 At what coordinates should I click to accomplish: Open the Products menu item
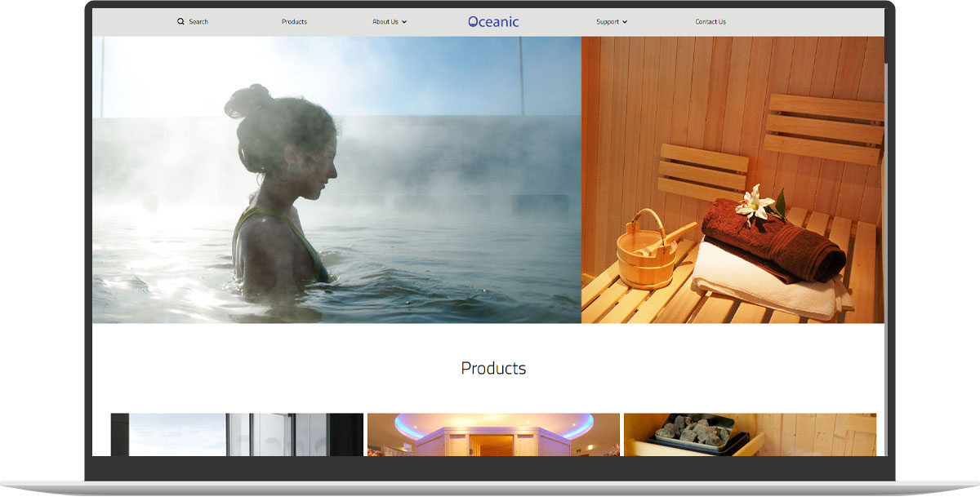click(x=294, y=22)
